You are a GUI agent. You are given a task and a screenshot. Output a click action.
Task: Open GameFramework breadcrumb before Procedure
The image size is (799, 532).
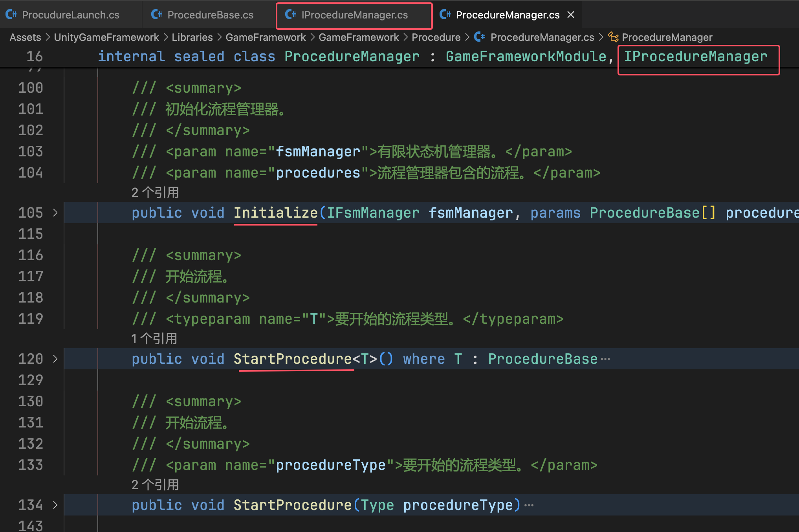pos(359,37)
